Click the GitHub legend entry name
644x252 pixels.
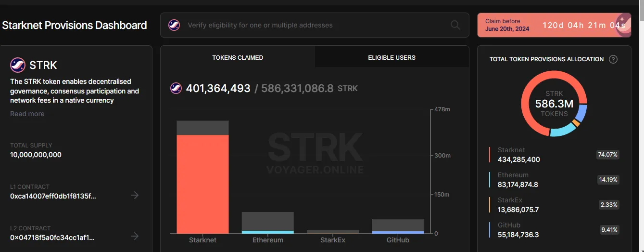509,225
